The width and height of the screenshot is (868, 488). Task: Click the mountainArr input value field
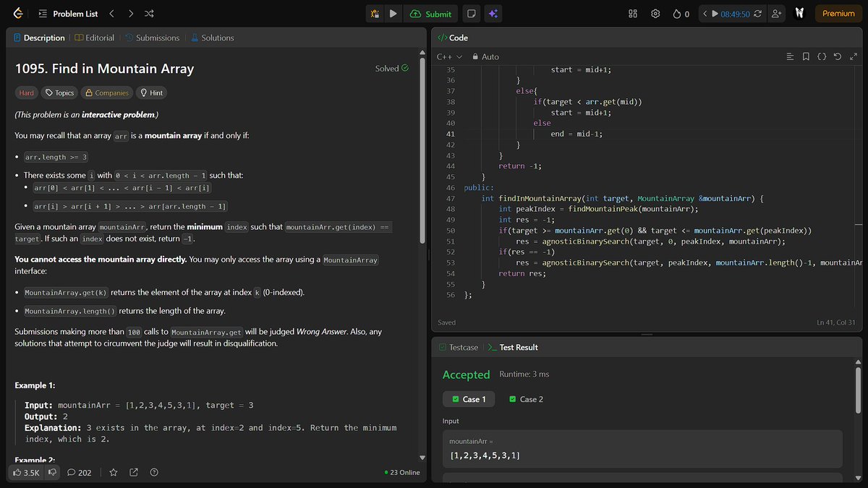pyautogui.click(x=642, y=448)
